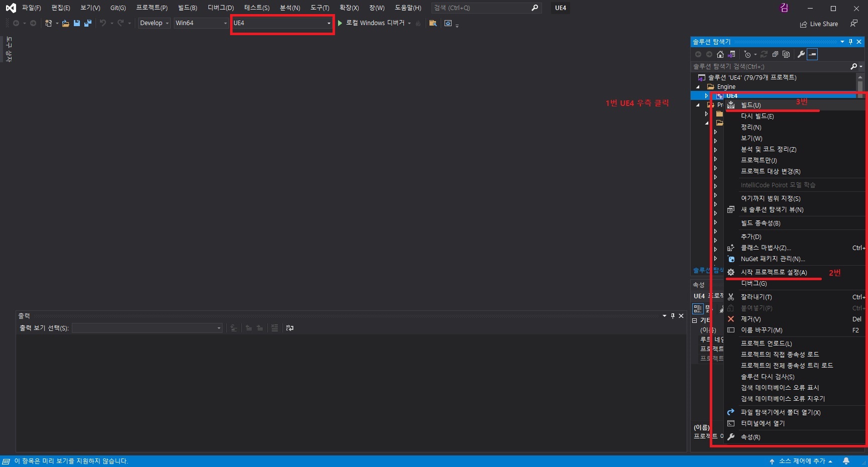This screenshot has width=868, height=467.
Task: Expand the UE4 project node arrow
Action: pos(706,95)
